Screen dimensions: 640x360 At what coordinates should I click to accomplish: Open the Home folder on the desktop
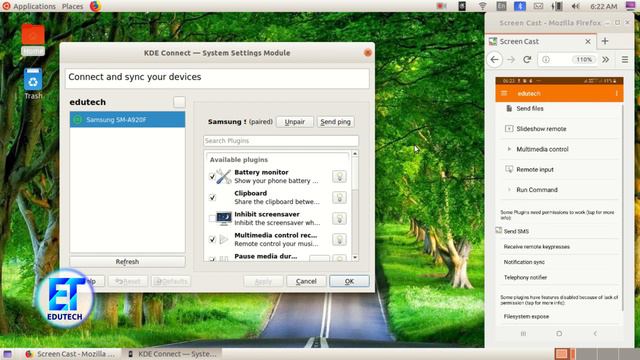pyautogui.click(x=33, y=39)
